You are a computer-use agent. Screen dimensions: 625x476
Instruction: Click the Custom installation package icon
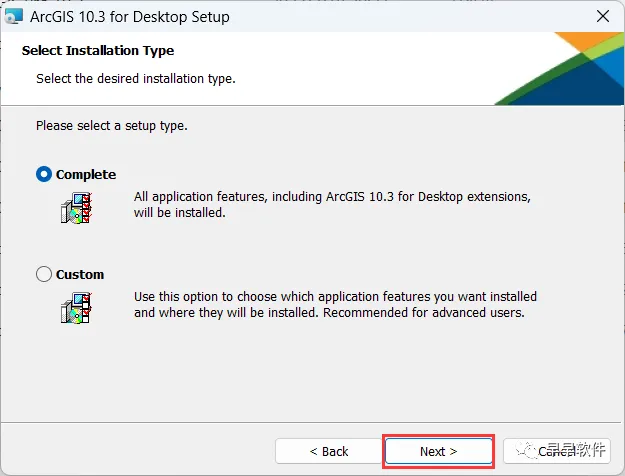click(x=76, y=306)
